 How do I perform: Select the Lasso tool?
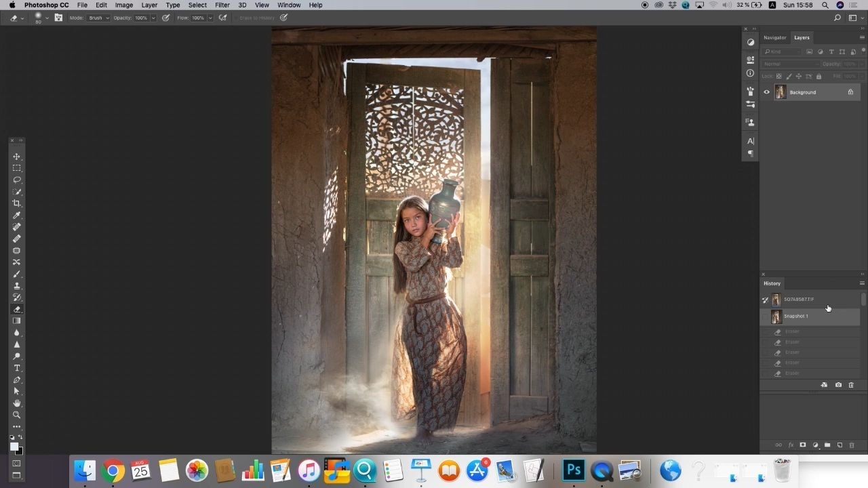pyautogui.click(x=17, y=180)
